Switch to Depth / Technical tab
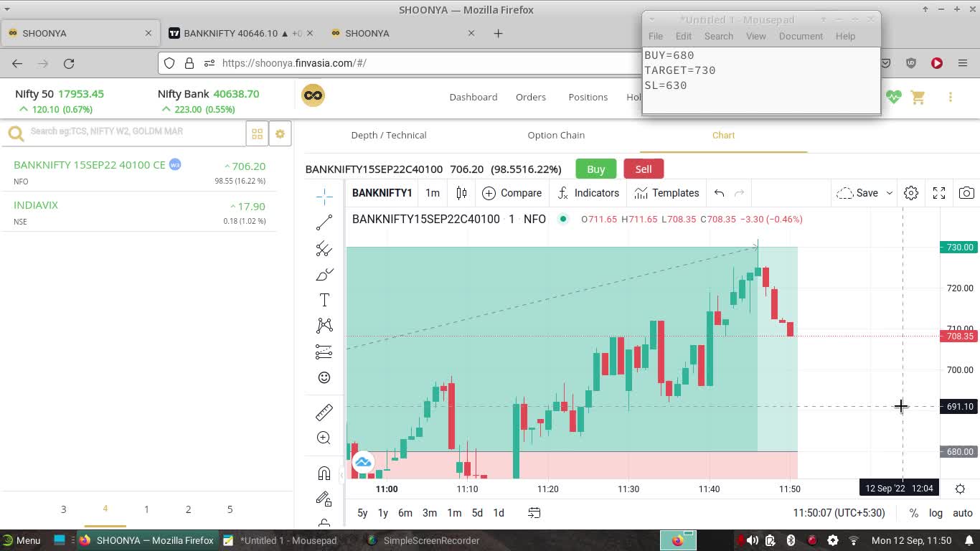This screenshot has height=551, width=980. click(389, 135)
